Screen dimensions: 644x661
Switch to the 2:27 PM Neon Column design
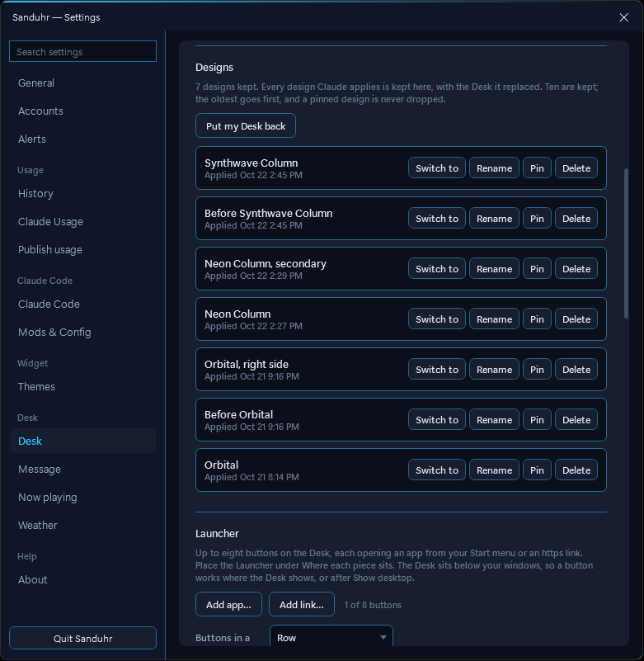coord(437,319)
